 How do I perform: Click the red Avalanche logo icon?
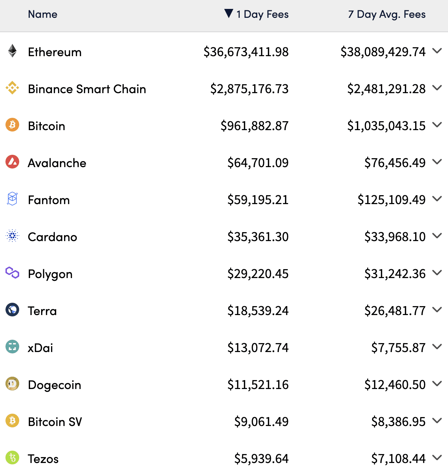(12, 162)
